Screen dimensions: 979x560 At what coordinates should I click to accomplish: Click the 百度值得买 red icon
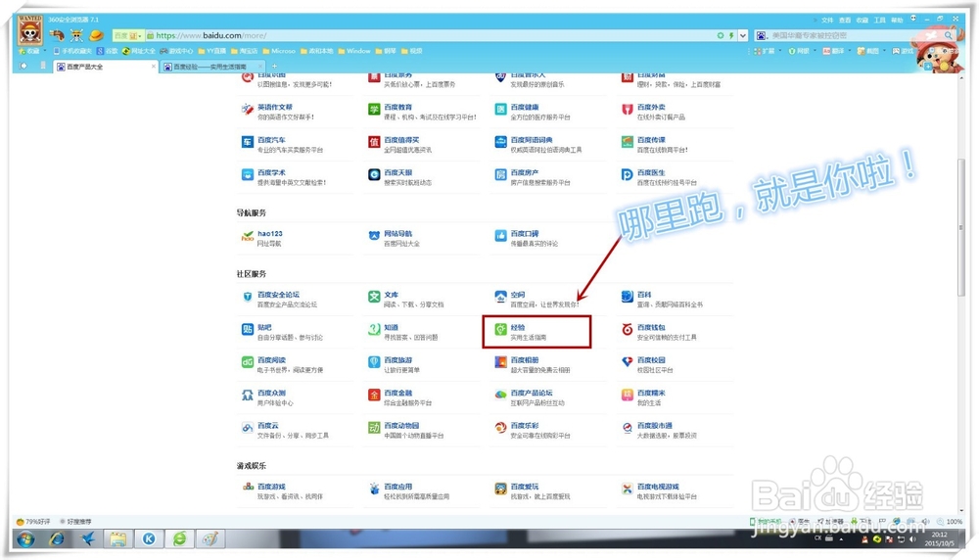[x=374, y=142]
